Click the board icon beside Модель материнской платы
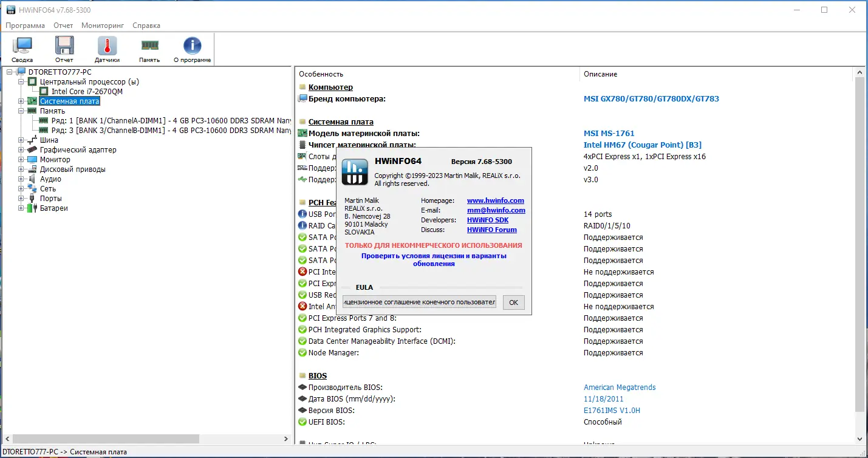This screenshot has width=868, height=458. point(302,134)
